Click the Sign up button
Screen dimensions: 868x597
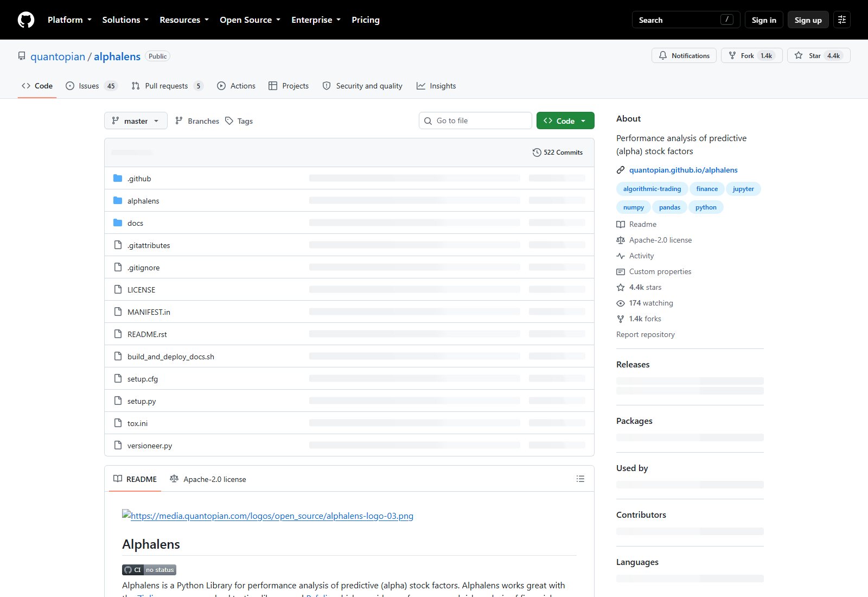click(x=808, y=20)
